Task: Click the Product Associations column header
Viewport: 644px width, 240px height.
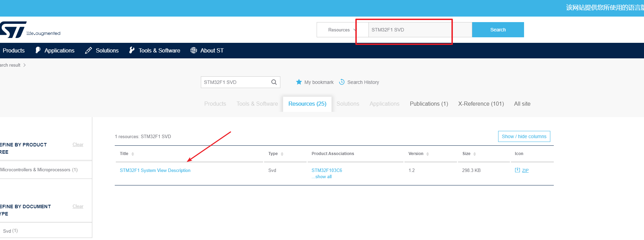Action: (x=333, y=154)
